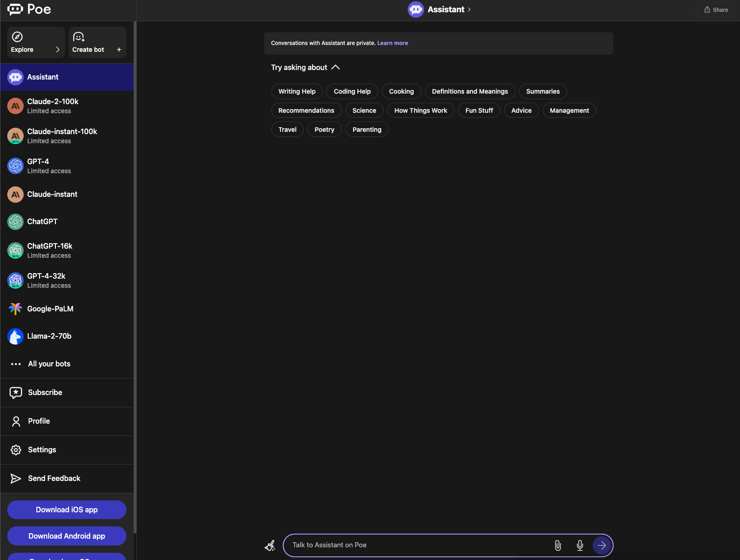Open Profile from sidebar
The width and height of the screenshot is (740, 560).
tap(67, 421)
